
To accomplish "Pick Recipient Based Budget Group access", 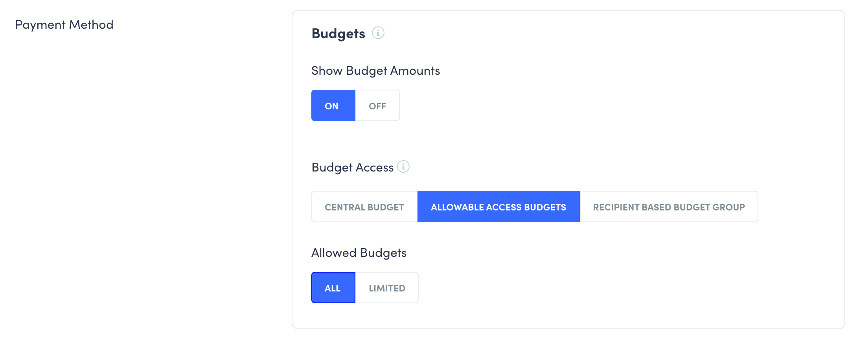I will [x=669, y=207].
